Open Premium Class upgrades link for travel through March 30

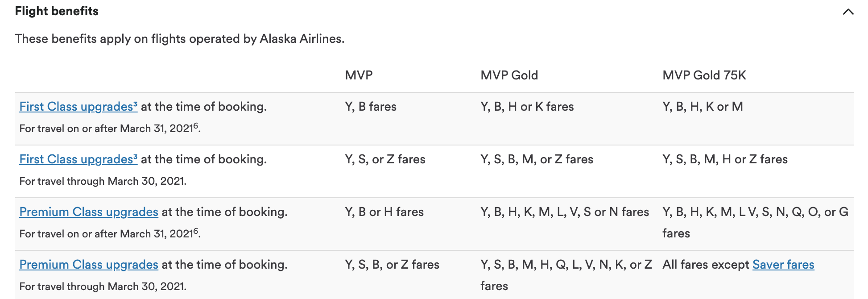tap(89, 265)
